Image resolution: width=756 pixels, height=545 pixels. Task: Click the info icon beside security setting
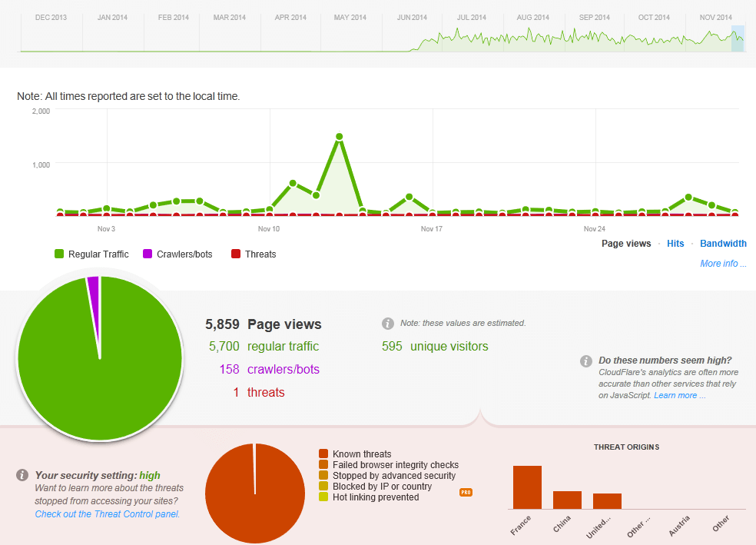click(22, 475)
